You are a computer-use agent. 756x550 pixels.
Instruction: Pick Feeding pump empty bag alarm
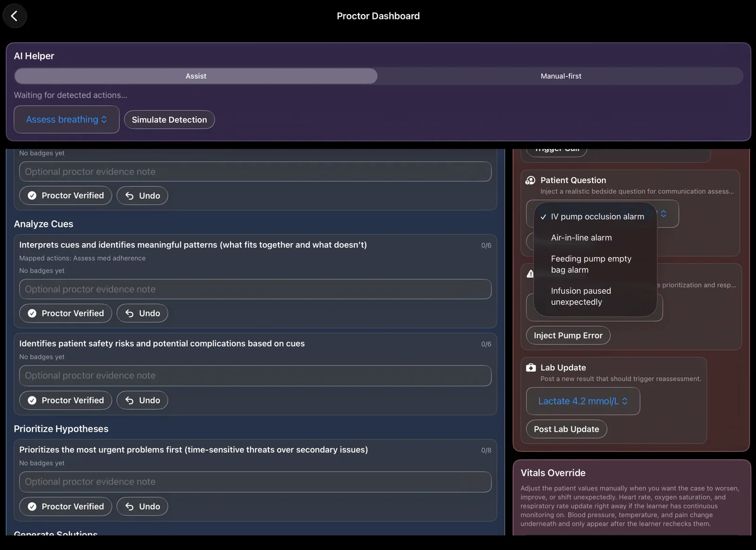(x=595, y=264)
